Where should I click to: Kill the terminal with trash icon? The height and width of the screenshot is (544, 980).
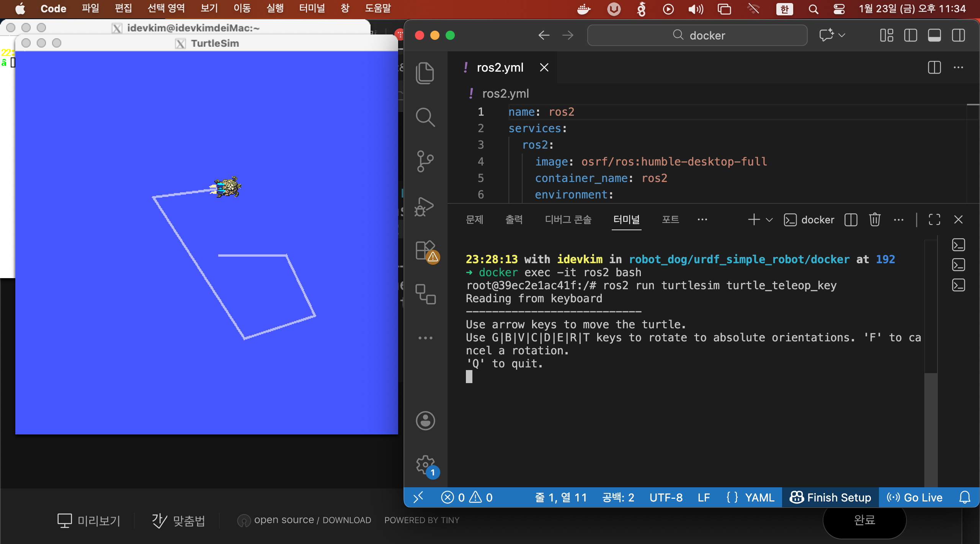(x=875, y=220)
